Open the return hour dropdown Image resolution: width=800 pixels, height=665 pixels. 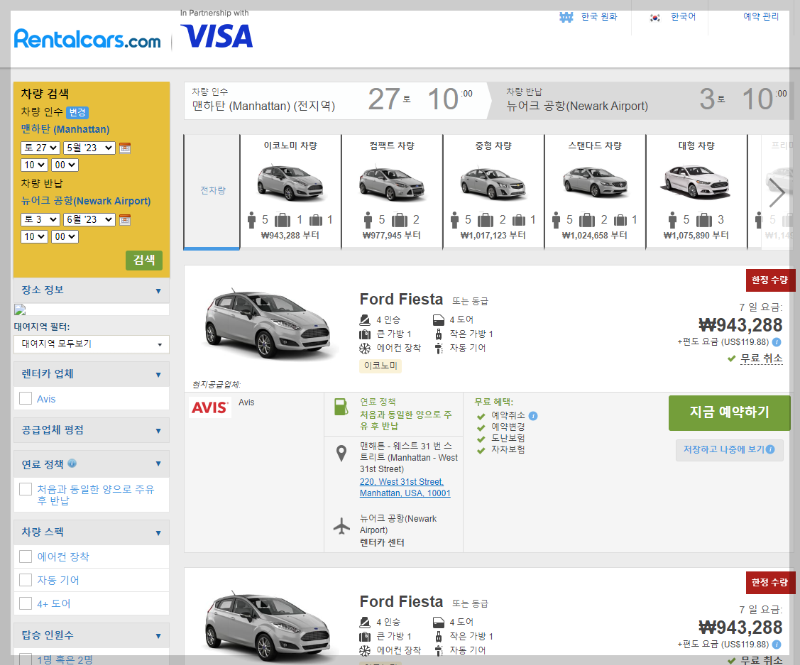coord(34,237)
